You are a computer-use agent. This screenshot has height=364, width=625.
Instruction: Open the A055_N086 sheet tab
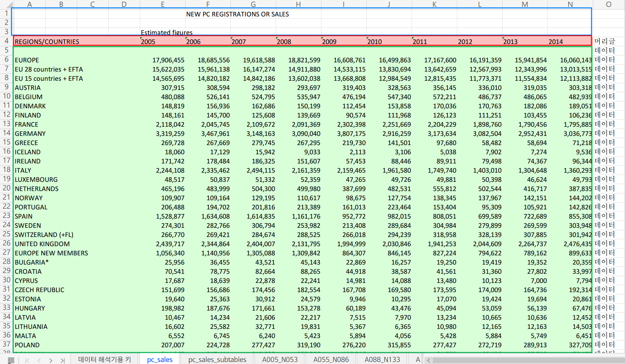(331, 359)
